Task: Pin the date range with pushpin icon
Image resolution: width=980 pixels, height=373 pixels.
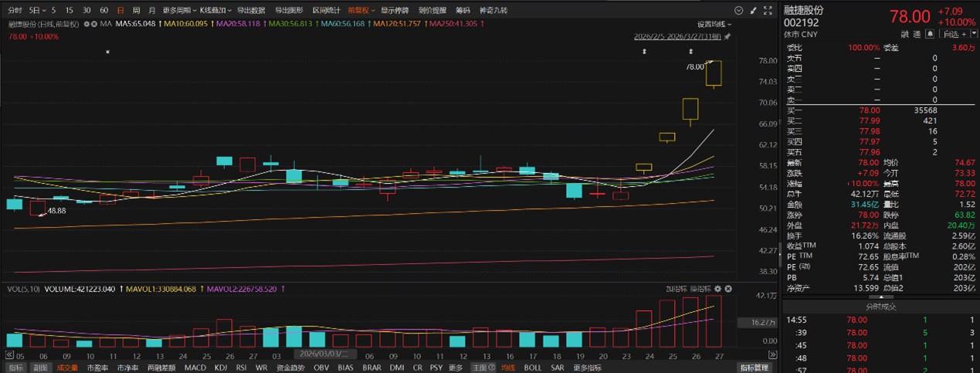Action: tap(727, 36)
